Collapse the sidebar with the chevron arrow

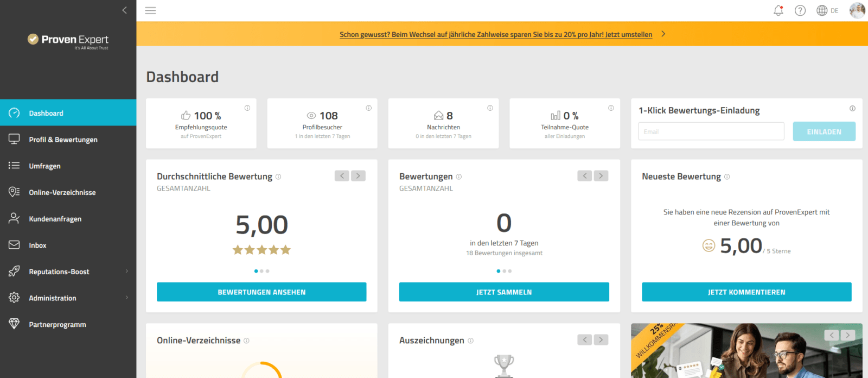125,10
